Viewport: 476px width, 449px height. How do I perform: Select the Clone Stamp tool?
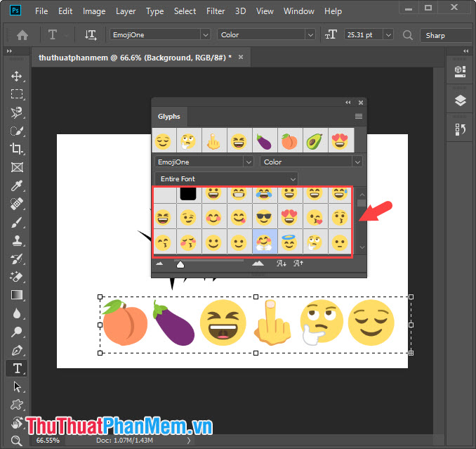[x=17, y=240]
